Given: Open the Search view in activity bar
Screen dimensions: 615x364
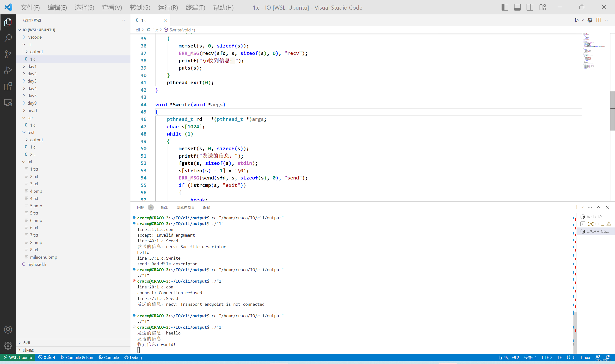Looking at the screenshot, I should [x=8, y=38].
